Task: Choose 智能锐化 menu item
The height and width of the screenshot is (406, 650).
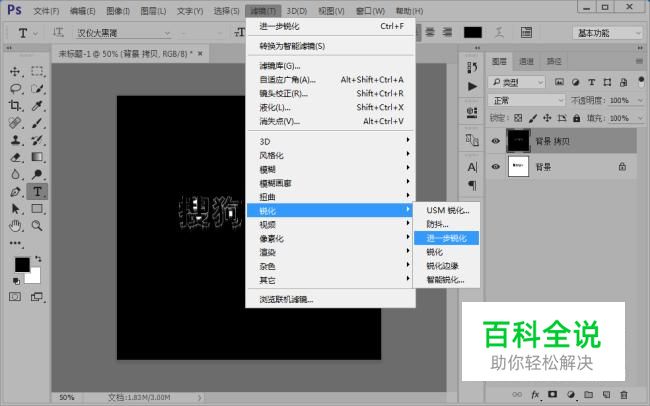Action: click(446, 280)
